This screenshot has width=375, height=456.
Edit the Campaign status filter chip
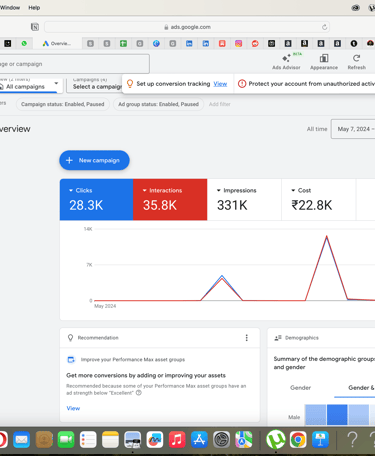(63, 104)
